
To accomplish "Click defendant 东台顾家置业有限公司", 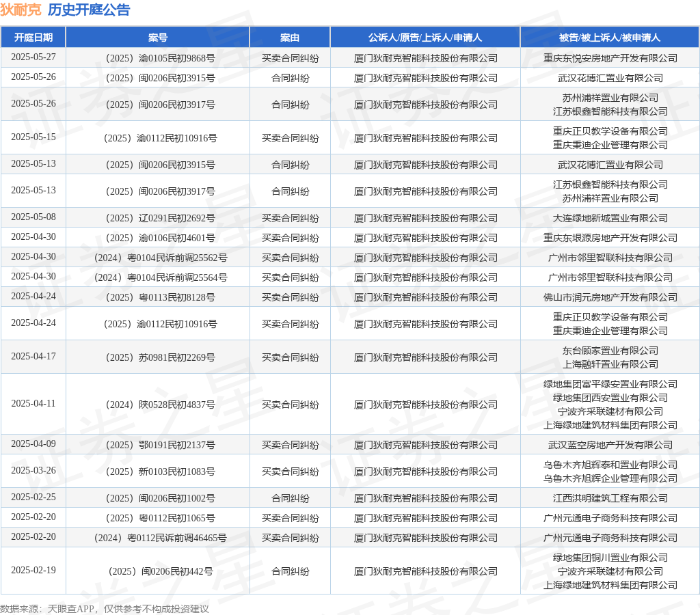I will (x=610, y=351).
